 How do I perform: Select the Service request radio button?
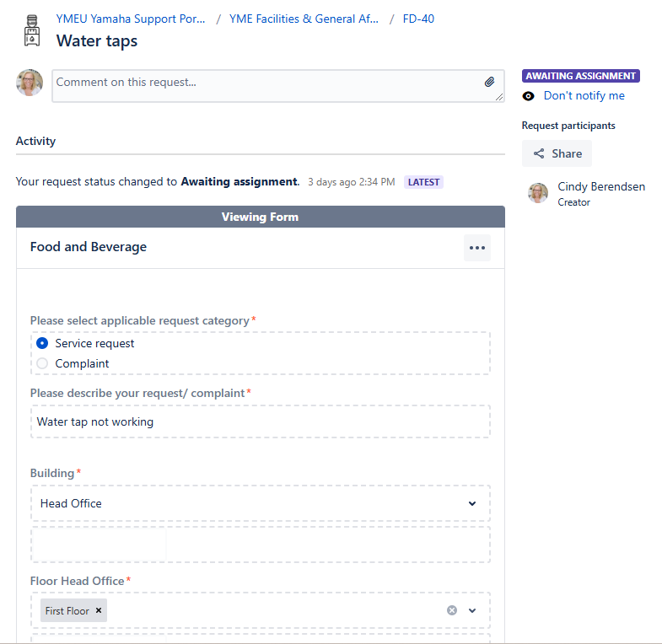[x=42, y=343]
